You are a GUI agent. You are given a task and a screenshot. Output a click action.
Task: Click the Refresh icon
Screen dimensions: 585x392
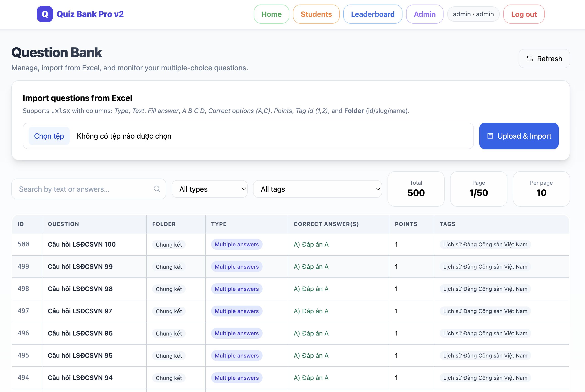click(530, 59)
